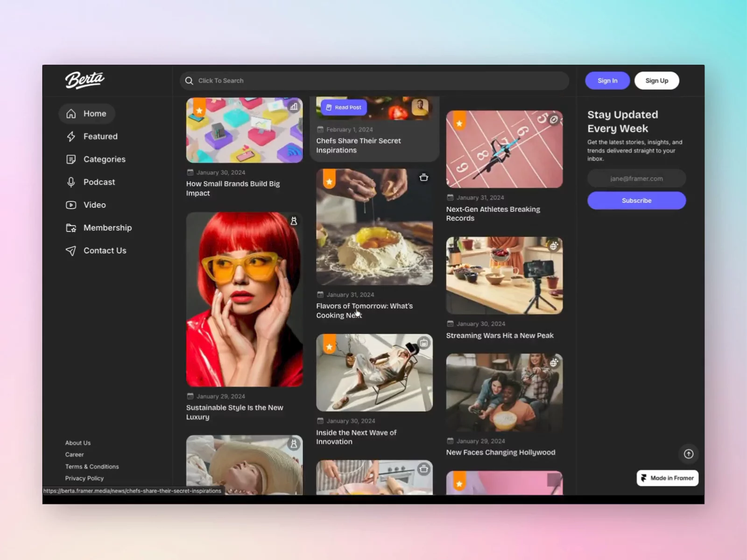Click the Featured lightning bolt icon
Image resolution: width=747 pixels, height=560 pixels.
coord(71,136)
